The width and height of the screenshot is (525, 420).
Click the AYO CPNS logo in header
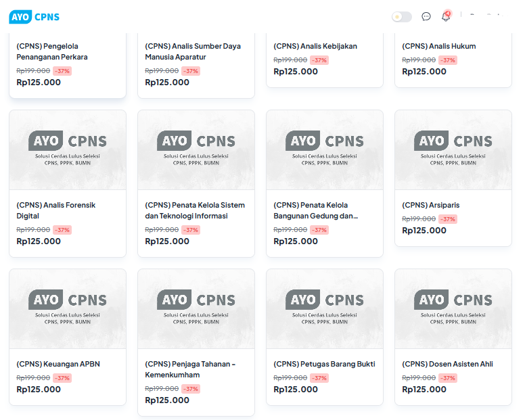pos(34,17)
